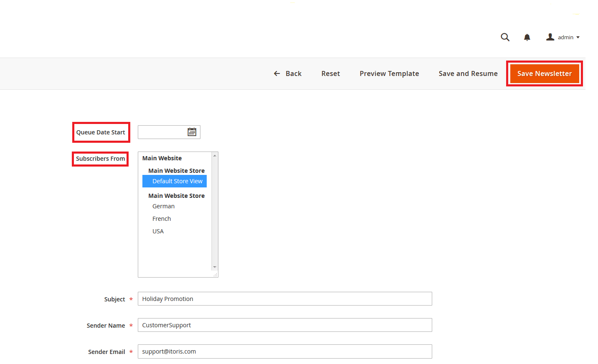Viewport: 598px width, 364px height.
Task: Click the store list scrollbar down arrow
Action: (x=215, y=267)
